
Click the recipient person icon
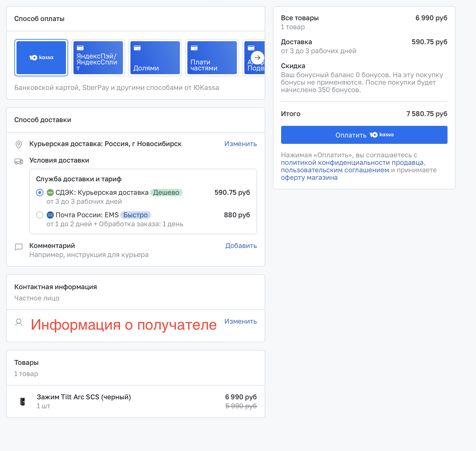(19, 322)
